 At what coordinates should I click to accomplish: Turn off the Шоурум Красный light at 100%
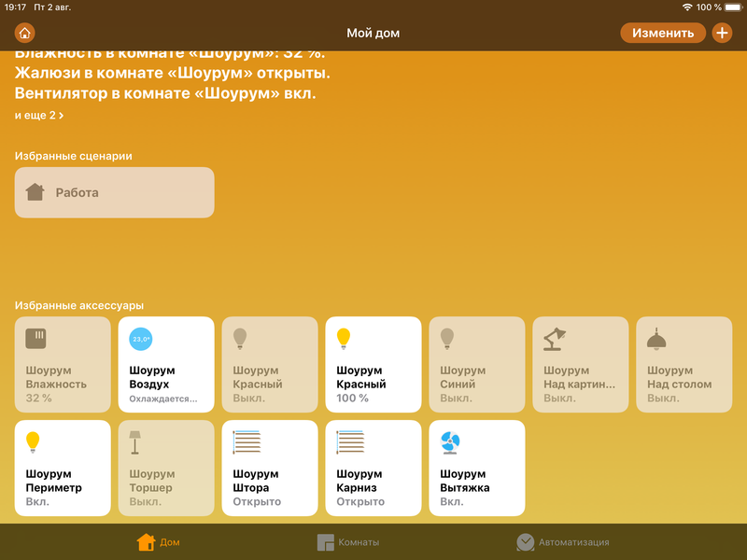373,364
